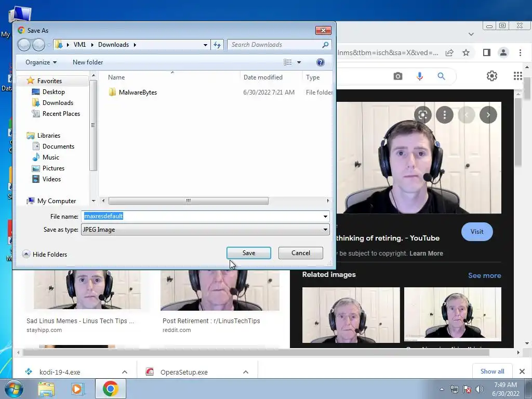
Task: Select Downloads under Favorites
Action: [x=58, y=102]
